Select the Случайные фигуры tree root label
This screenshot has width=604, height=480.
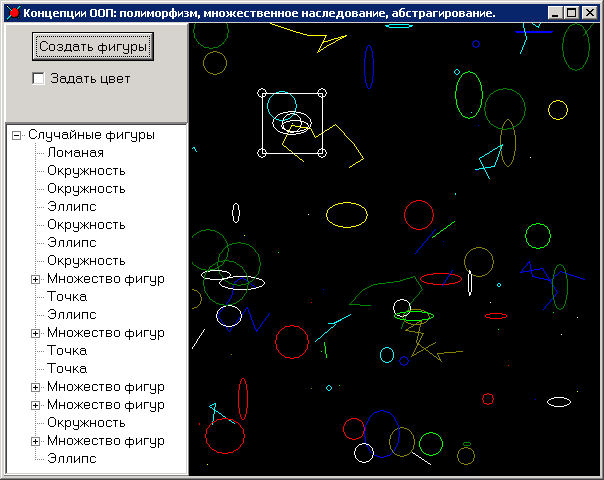(x=91, y=135)
